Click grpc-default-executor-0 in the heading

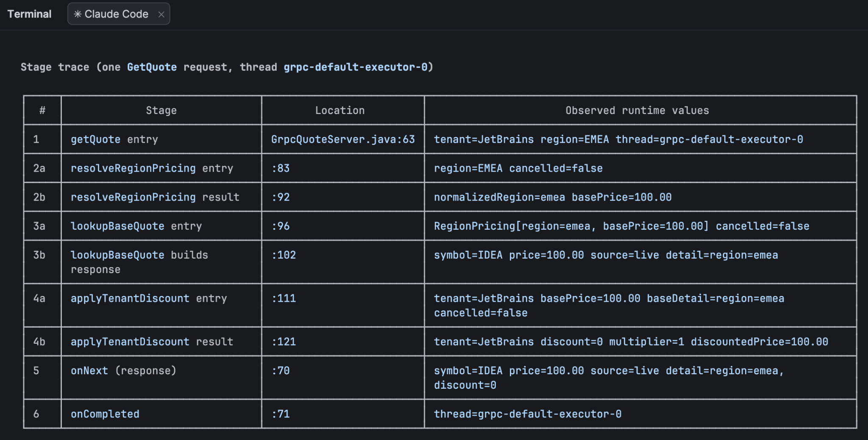pos(356,67)
